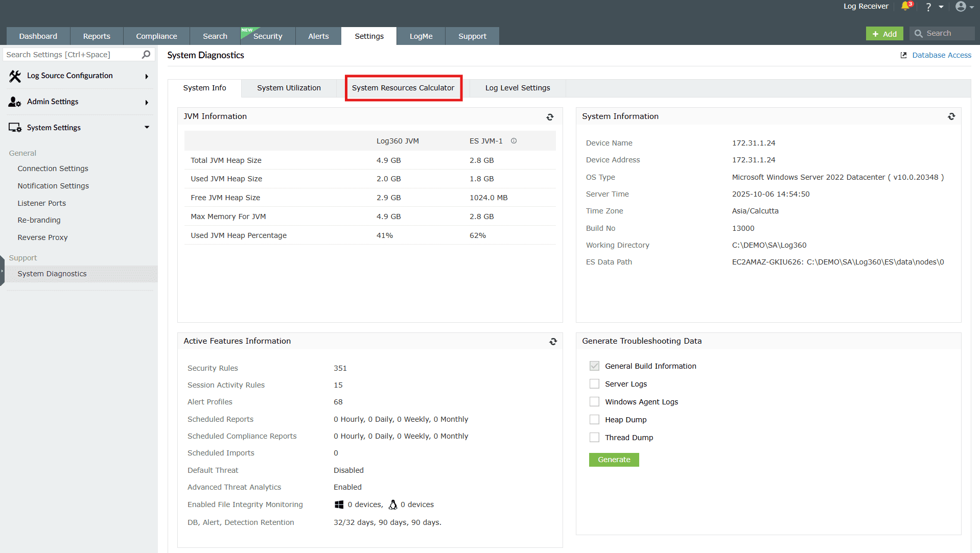Click the left sidebar collapse handle
This screenshot has width=980, height=553.
click(2, 270)
